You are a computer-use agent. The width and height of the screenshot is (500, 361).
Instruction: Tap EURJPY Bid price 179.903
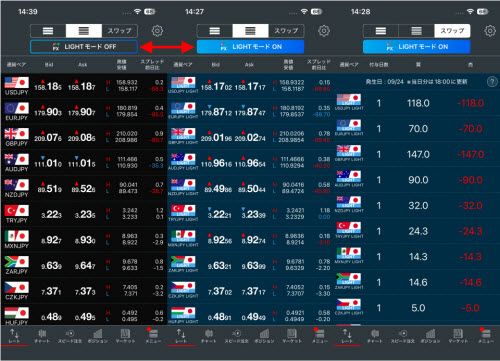pos(48,112)
